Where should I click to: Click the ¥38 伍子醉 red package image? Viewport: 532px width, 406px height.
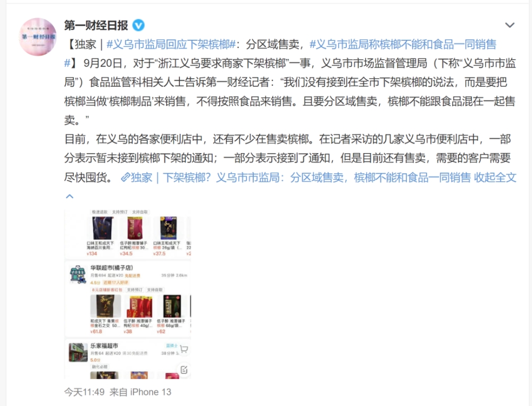point(139,307)
